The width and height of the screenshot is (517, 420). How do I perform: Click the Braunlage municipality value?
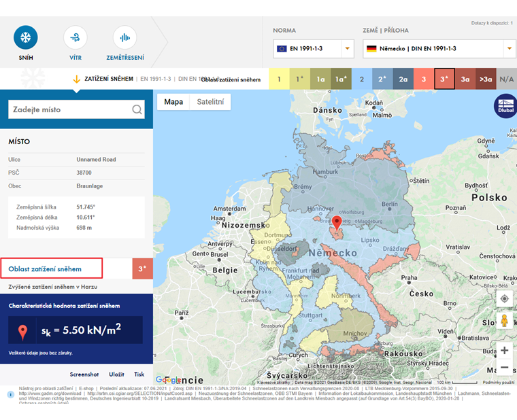point(90,186)
